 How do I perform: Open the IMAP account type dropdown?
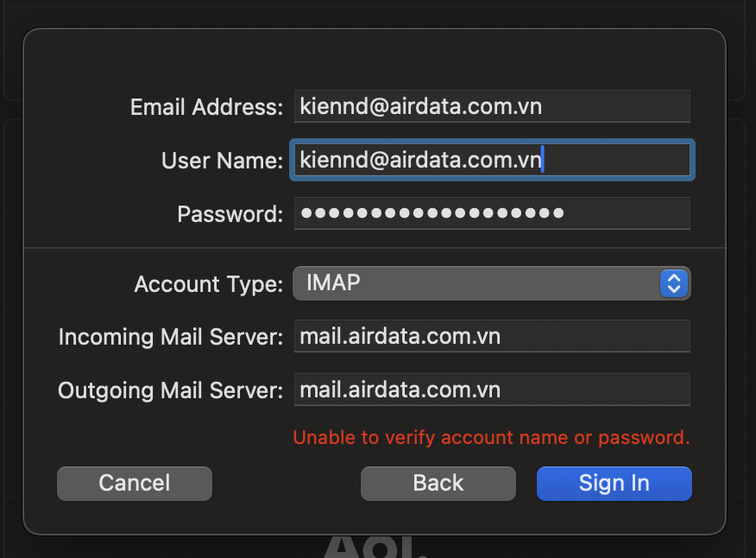(x=491, y=283)
